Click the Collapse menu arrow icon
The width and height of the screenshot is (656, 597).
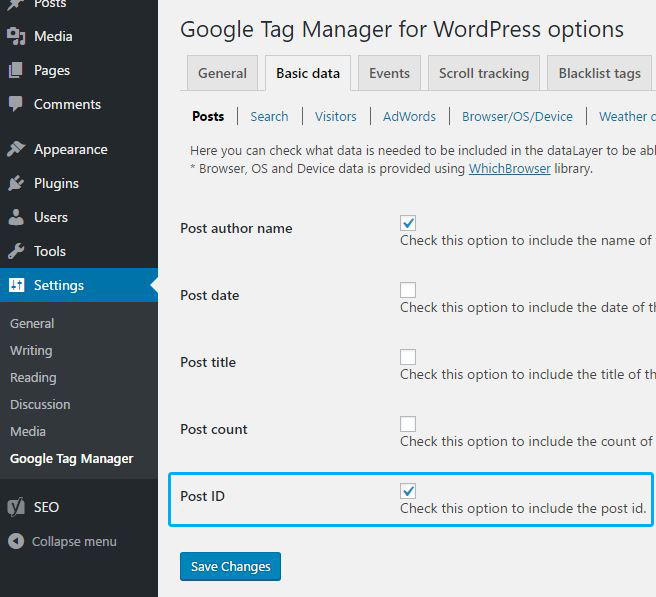tap(16, 541)
